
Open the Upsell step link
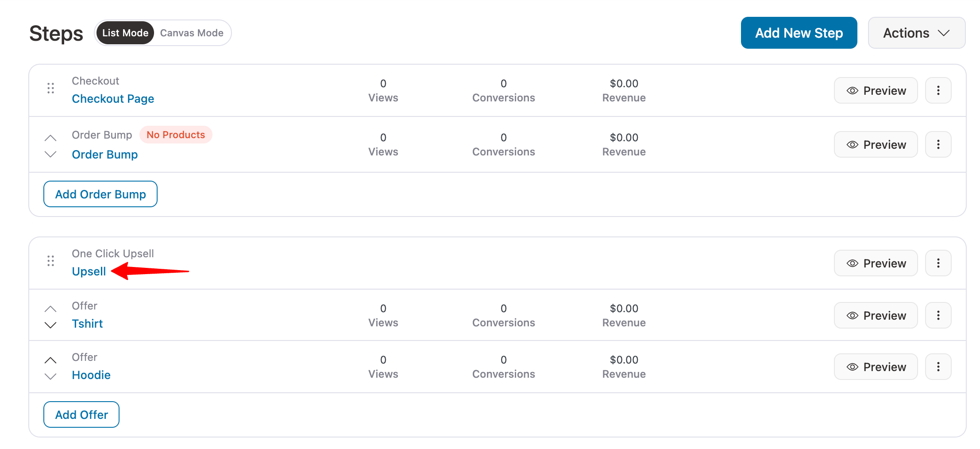[x=89, y=271]
